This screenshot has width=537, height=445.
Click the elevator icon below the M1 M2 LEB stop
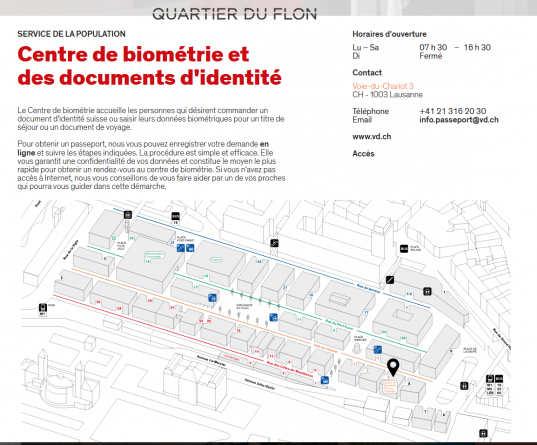click(x=483, y=433)
